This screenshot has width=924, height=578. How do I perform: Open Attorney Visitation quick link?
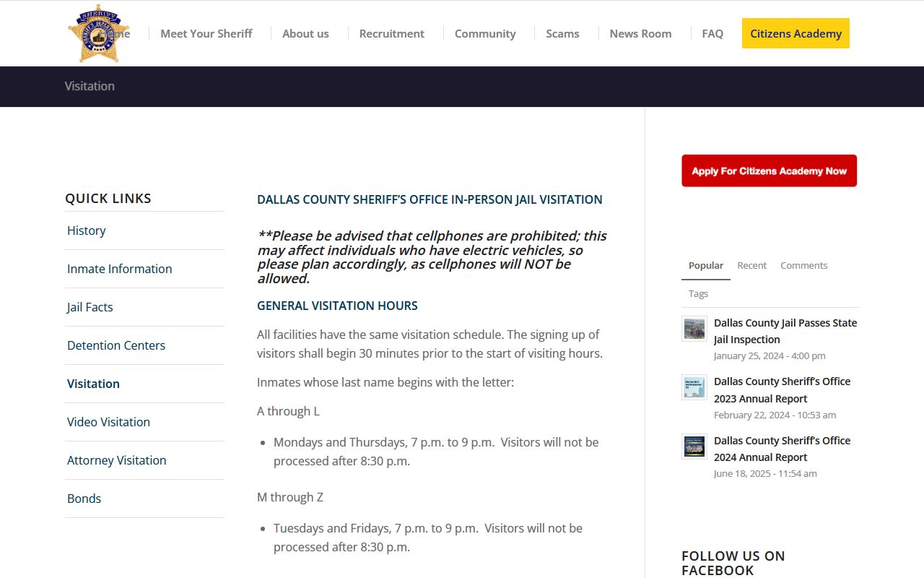pos(117,460)
